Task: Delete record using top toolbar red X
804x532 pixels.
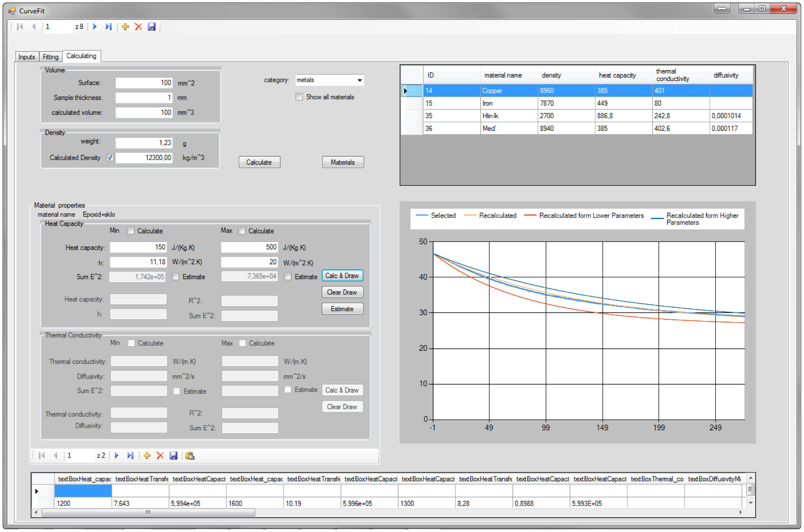Action: 138,27
